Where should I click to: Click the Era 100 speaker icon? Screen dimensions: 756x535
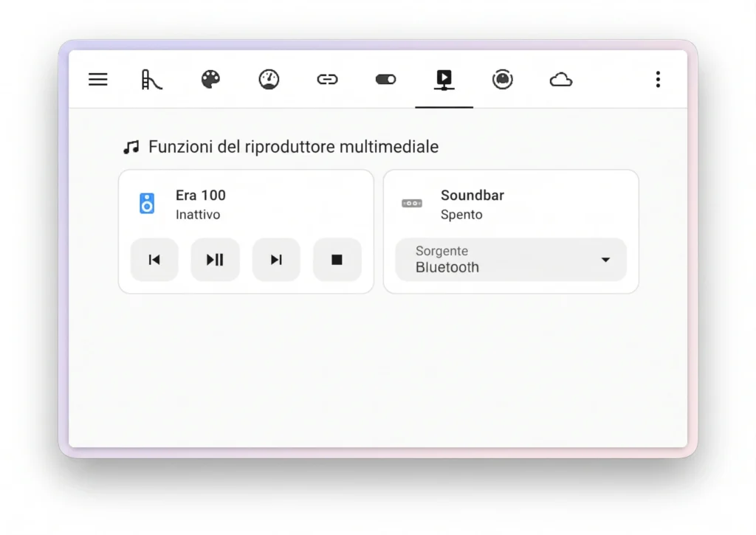(x=147, y=204)
